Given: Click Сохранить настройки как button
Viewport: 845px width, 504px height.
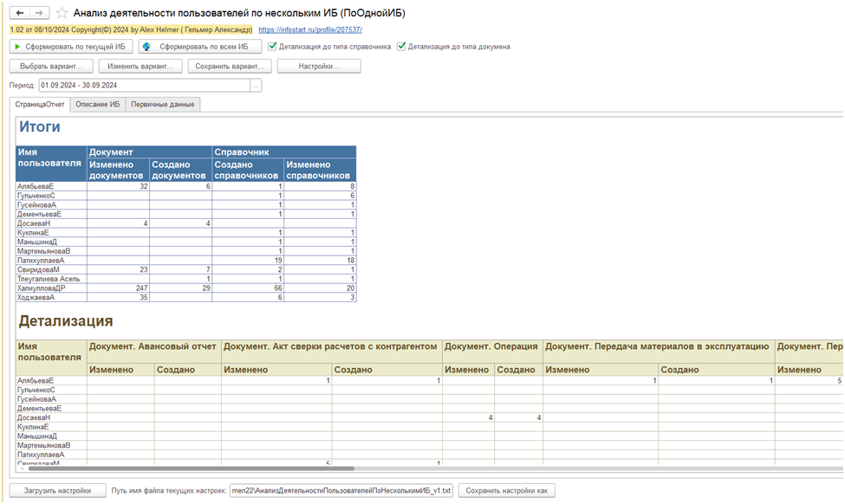Looking at the screenshot, I should (507, 490).
